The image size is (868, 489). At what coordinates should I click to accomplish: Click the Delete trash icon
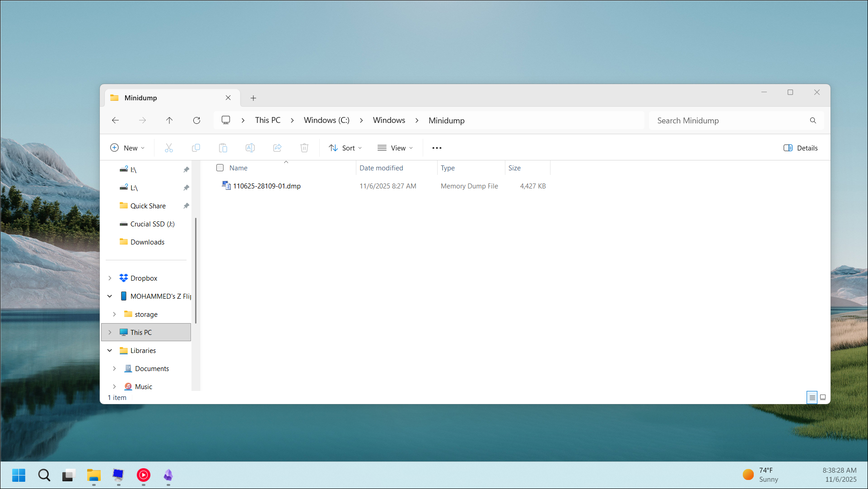coord(304,148)
